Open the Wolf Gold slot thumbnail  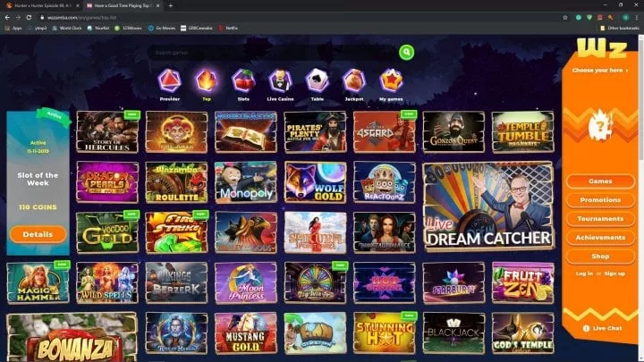click(315, 182)
